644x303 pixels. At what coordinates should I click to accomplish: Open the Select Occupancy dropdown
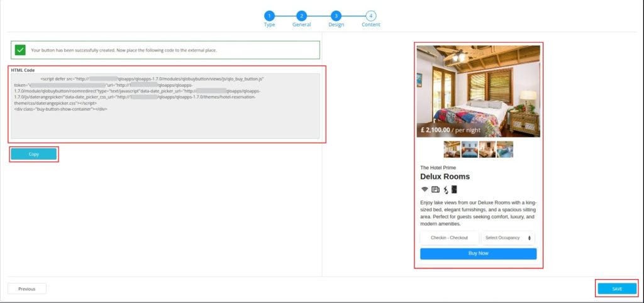(x=508, y=238)
